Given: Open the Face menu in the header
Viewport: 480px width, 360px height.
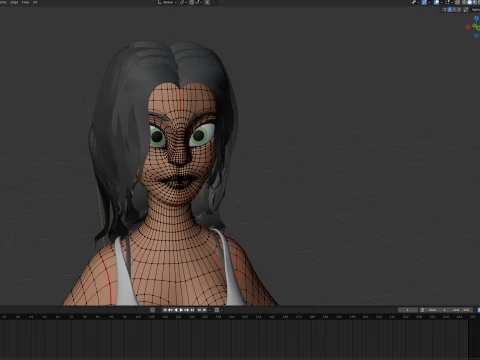Looking at the screenshot, I should [25, 2].
